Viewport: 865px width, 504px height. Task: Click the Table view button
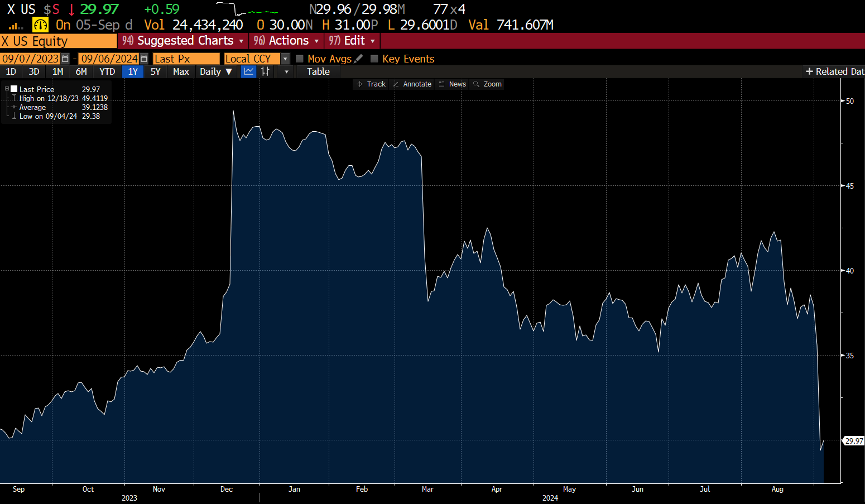pos(318,71)
